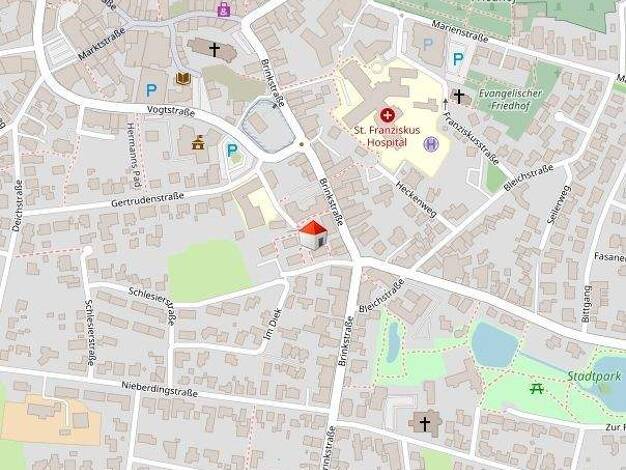Click the red-roofed house marker
The width and height of the screenshot is (626, 470).
(x=313, y=235)
